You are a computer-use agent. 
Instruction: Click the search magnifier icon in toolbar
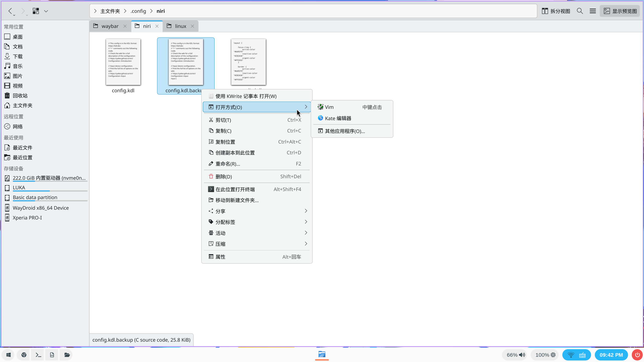[580, 11]
